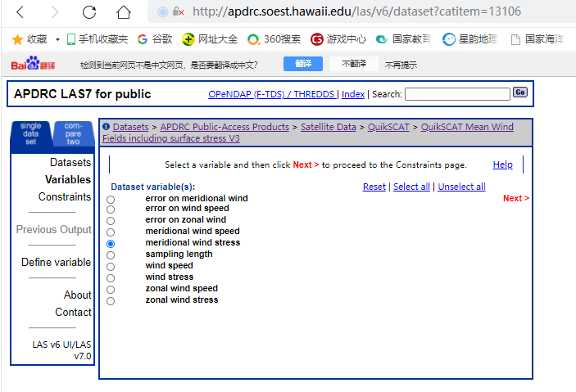Open the Define variable menu item
Image resolution: width=576 pixels, height=392 pixels.
click(56, 262)
